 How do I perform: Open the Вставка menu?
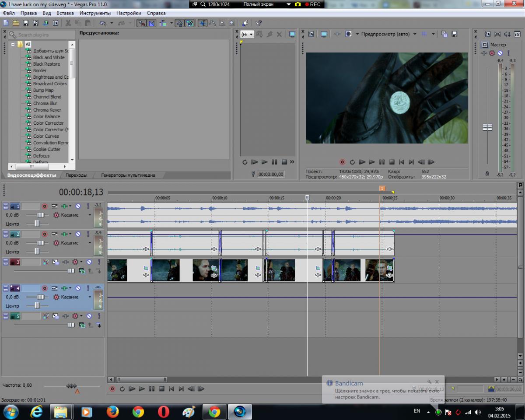(x=65, y=13)
